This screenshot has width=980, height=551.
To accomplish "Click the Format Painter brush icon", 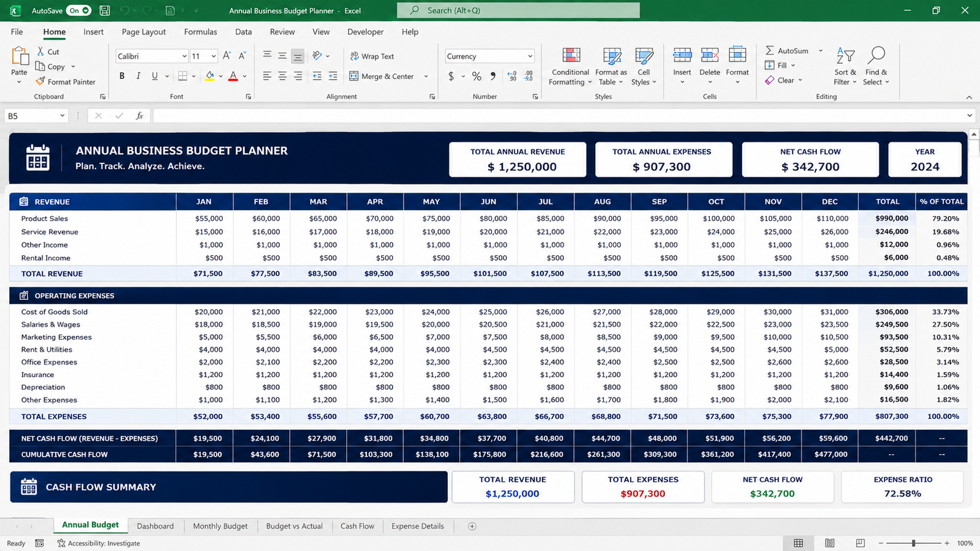I will (40, 81).
